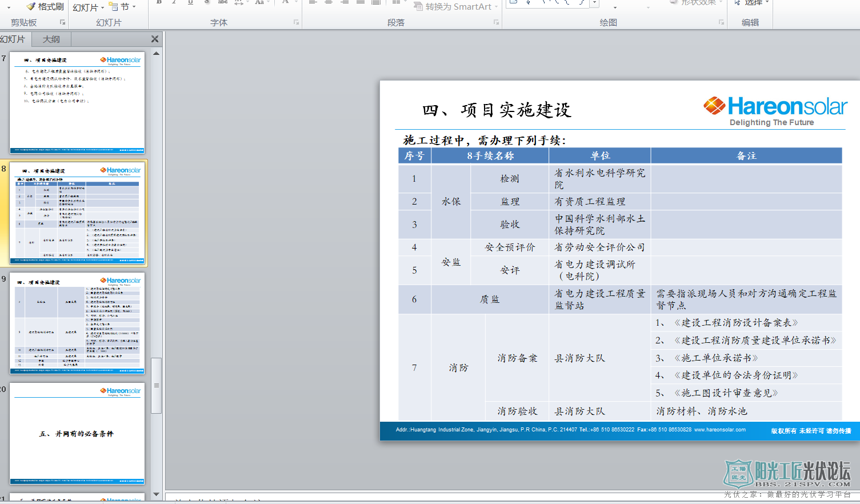Click the 验收 cell in row 3
The width and height of the screenshot is (860, 504).
tap(510, 225)
